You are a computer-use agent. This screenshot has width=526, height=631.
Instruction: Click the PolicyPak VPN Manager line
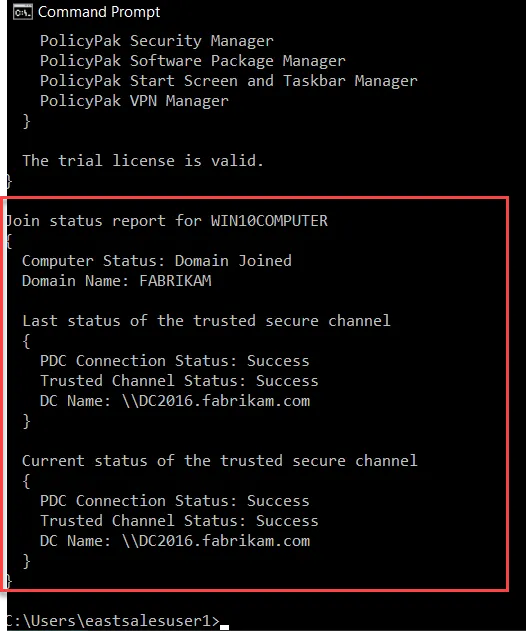tap(134, 101)
